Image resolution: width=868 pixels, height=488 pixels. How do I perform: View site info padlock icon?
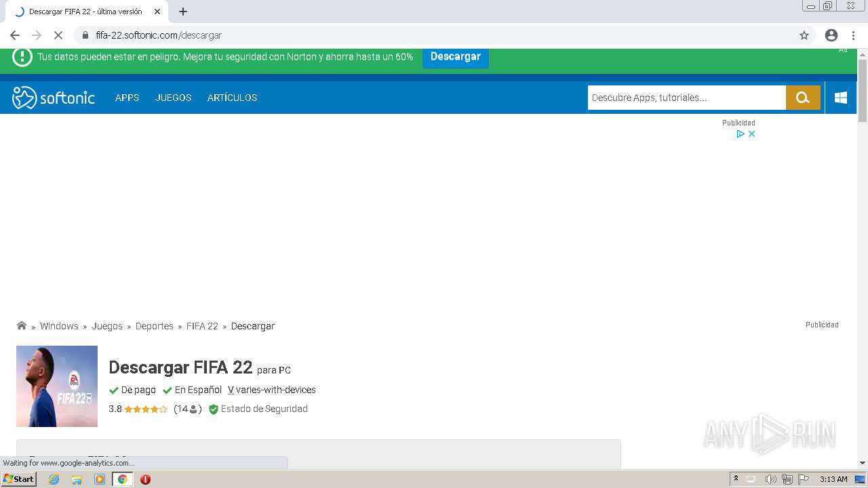pos(85,35)
